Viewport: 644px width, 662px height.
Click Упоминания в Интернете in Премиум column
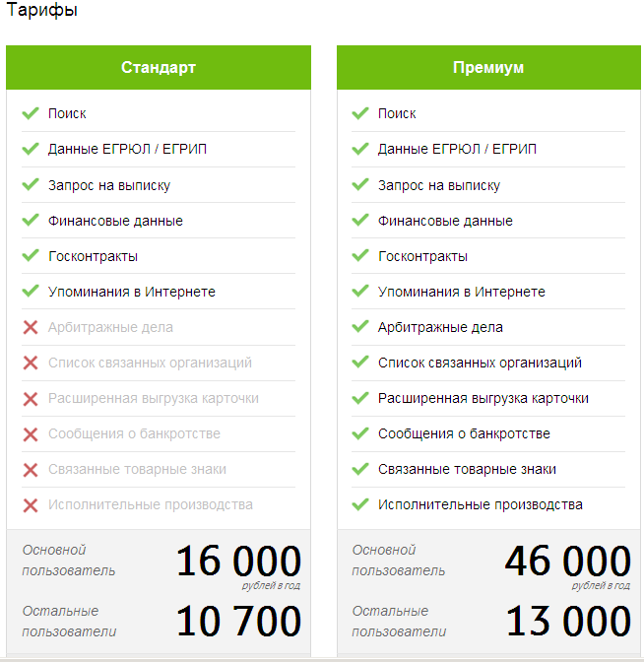461,292
